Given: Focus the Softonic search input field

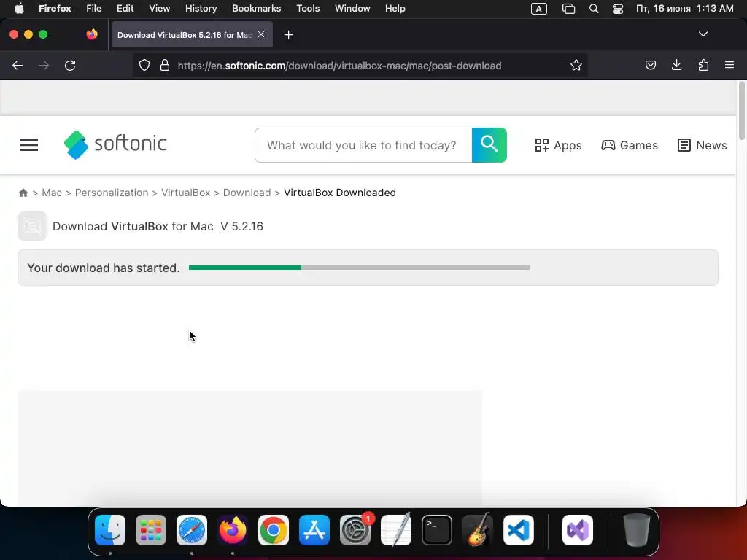Looking at the screenshot, I should 363,145.
